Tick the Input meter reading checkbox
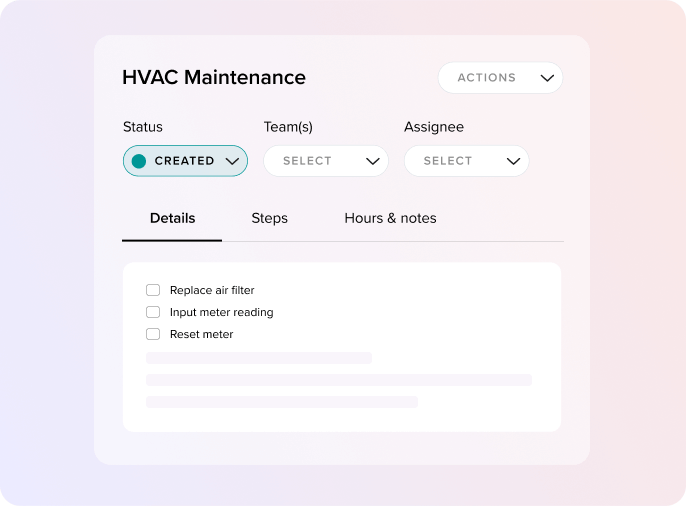This screenshot has width=686, height=506. (153, 312)
